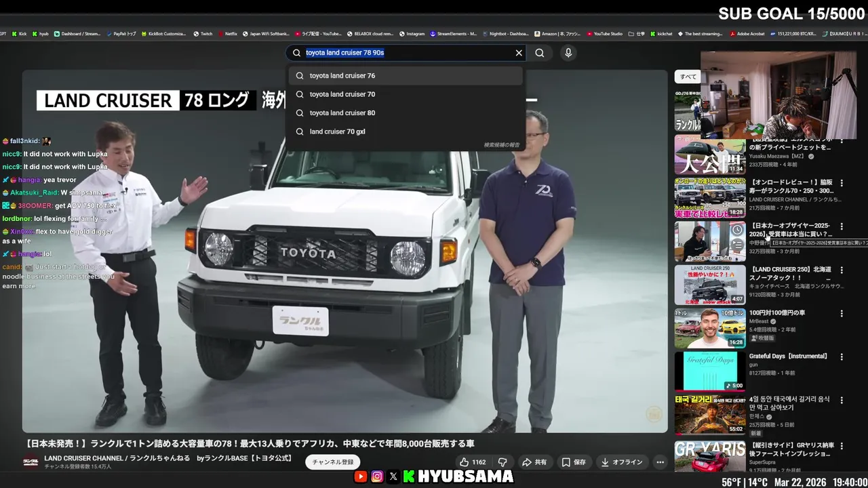Open the Kick bookmark

[18, 33]
